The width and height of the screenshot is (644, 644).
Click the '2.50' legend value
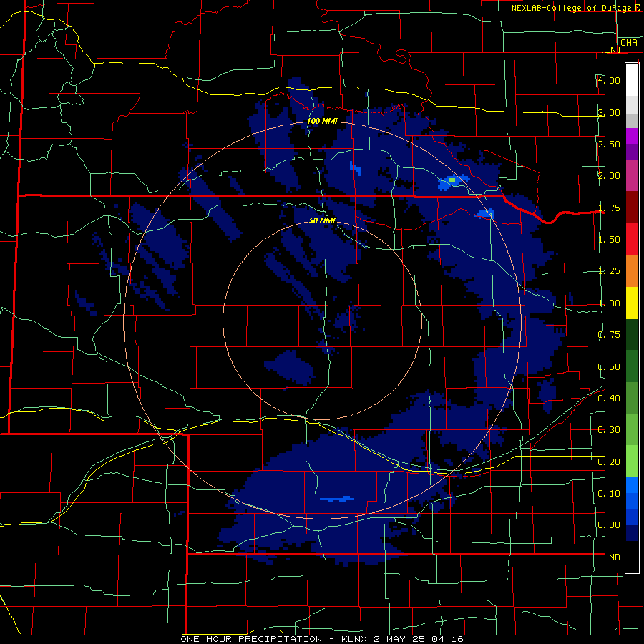tap(609, 144)
